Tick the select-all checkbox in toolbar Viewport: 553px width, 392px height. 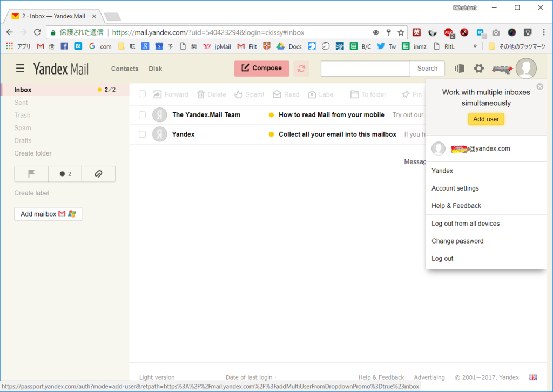[142, 94]
